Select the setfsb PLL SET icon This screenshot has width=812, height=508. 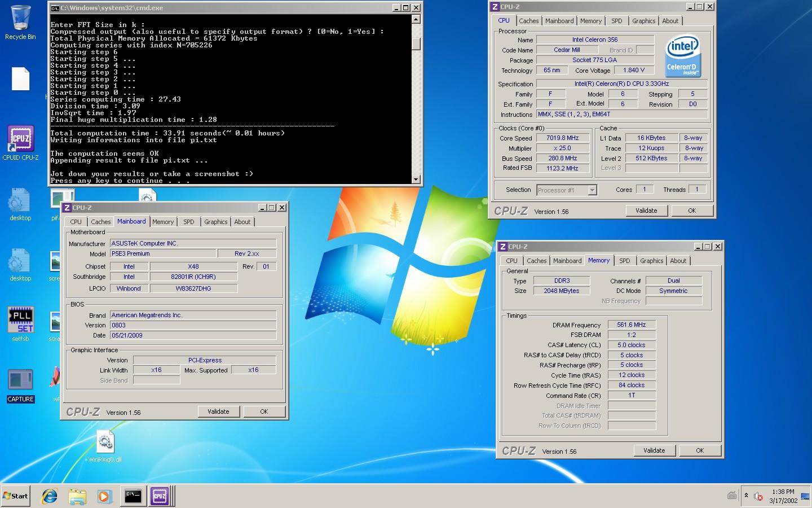click(20, 324)
